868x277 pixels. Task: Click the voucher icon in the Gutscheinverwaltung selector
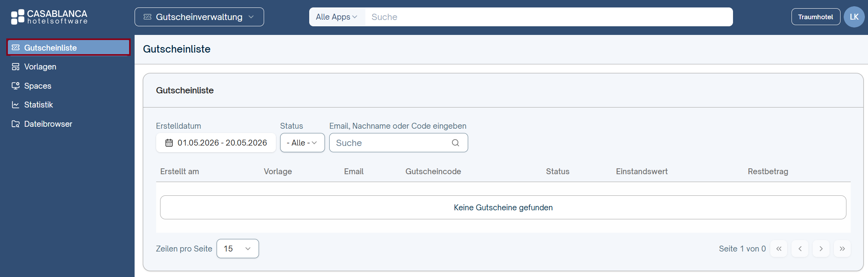[x=148, y=17]
